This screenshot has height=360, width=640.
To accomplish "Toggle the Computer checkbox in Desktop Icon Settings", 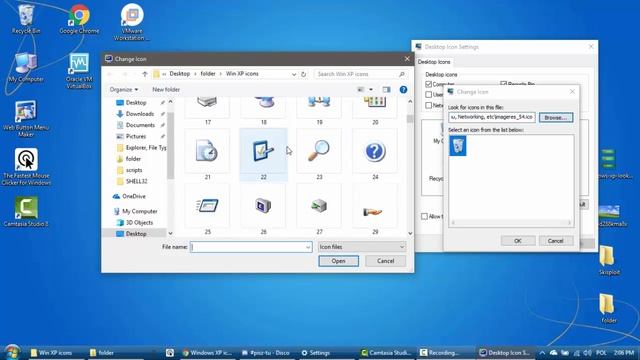I will [428, 84].
